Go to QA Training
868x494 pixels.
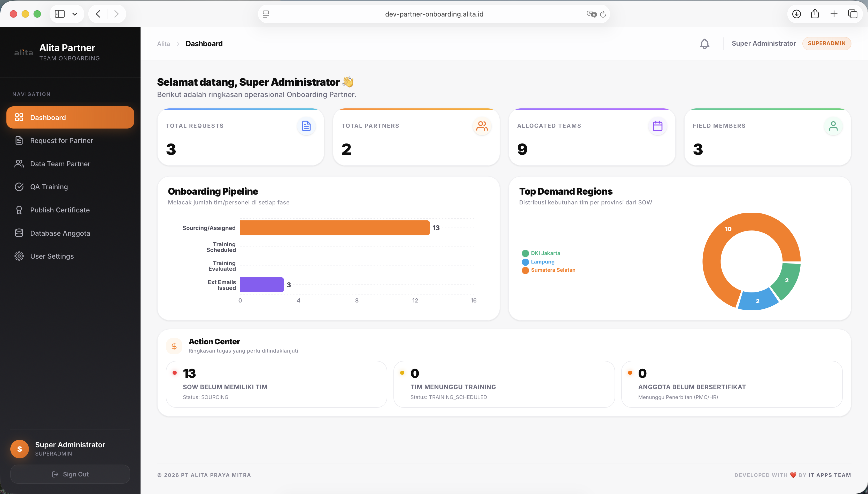click(x=70, y=187)
